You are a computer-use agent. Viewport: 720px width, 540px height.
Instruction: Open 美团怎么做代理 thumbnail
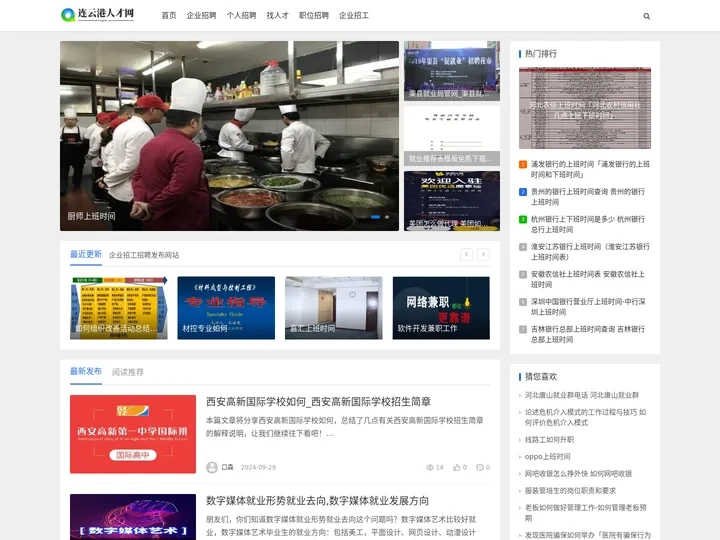click(x=452, y=201)
